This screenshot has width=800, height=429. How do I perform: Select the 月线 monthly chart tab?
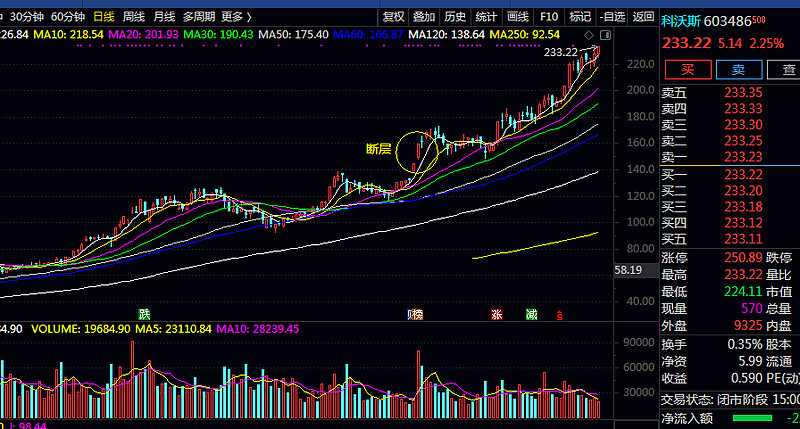pyautogui.click(x=164, y=17)
